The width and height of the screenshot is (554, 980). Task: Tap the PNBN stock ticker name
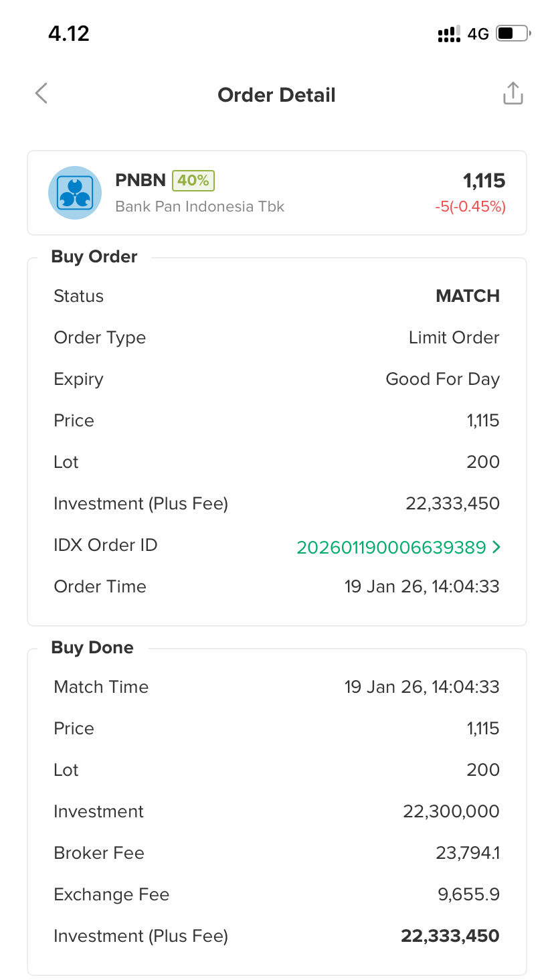pyautogui.click(x=141, y=180)
